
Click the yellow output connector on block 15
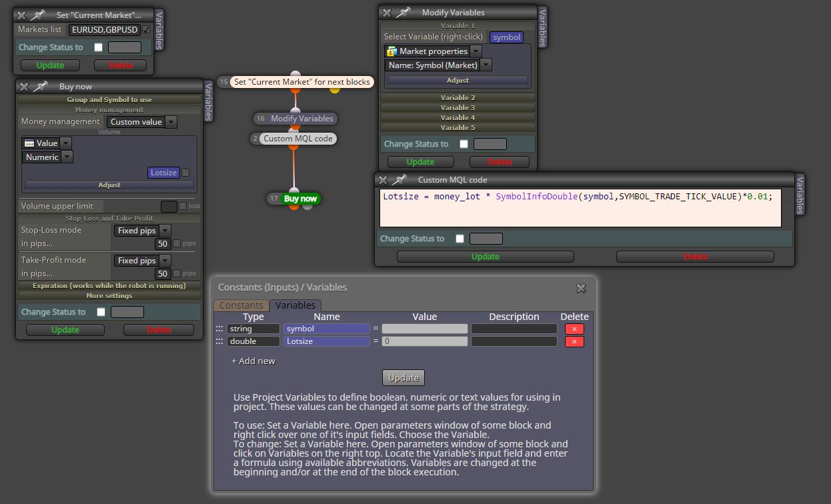coord(335,89)
